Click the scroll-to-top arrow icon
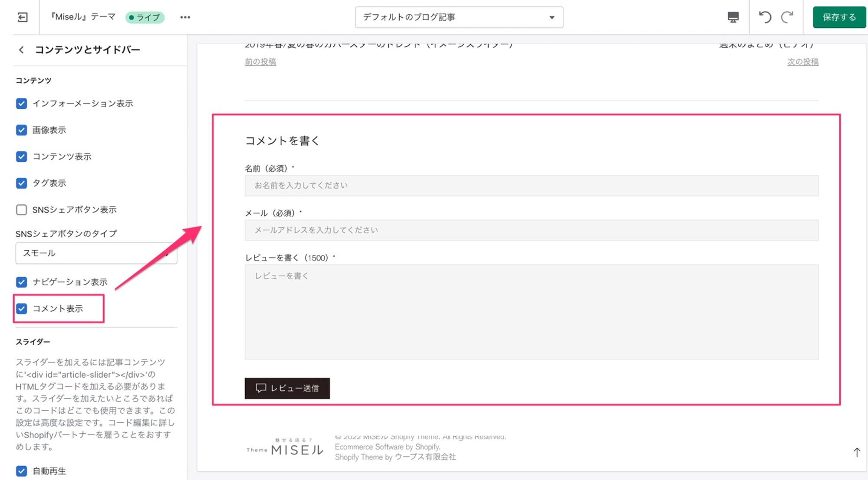Viewport: 868px width, 480px height. (857, 452)
